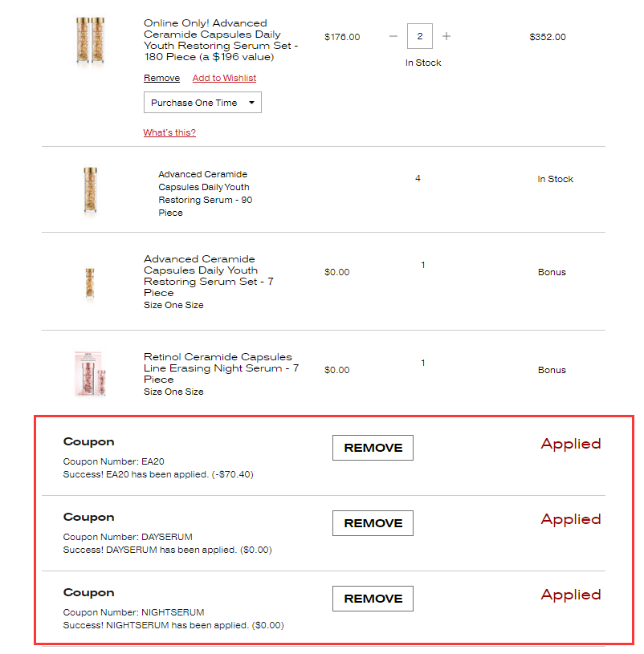Click the quantity input field showing 2
The width and height of the screenshot is (644, 654).
click(x=419, y=36)
